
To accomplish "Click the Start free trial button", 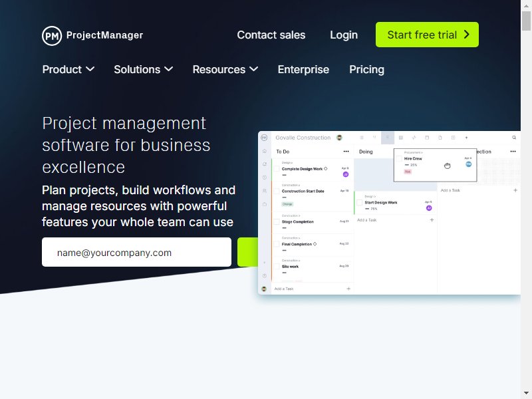I will click(x=427, y=35).
